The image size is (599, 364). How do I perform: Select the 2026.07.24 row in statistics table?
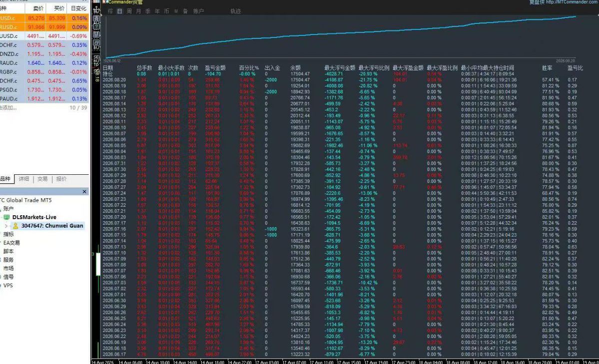point(342,193)
